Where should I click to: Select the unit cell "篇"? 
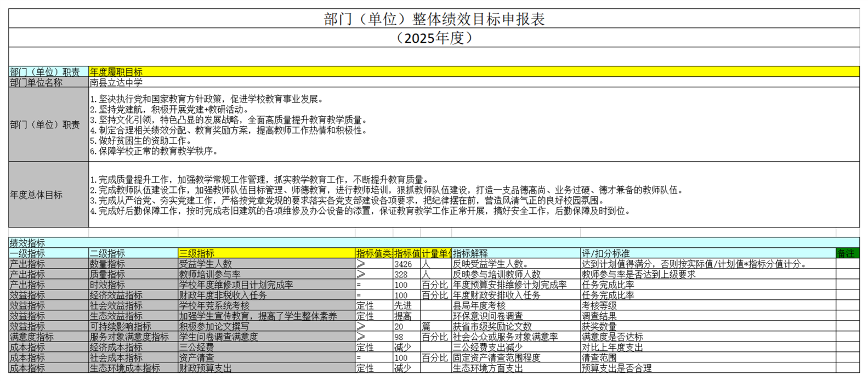coord(436,326)
